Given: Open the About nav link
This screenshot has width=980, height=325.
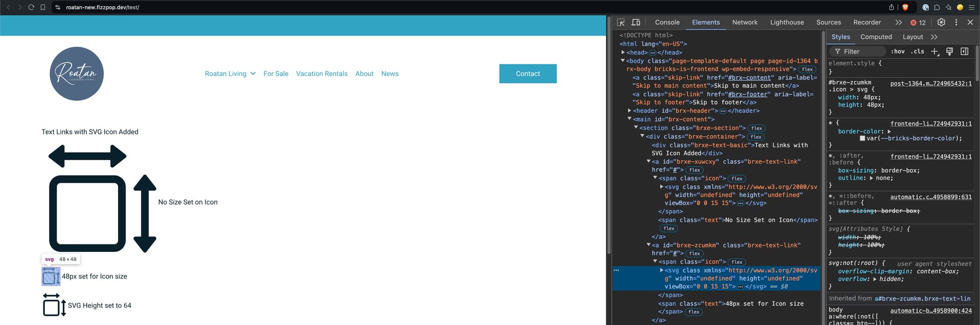Looking at the screenshot, I should (x=364, y=73).
